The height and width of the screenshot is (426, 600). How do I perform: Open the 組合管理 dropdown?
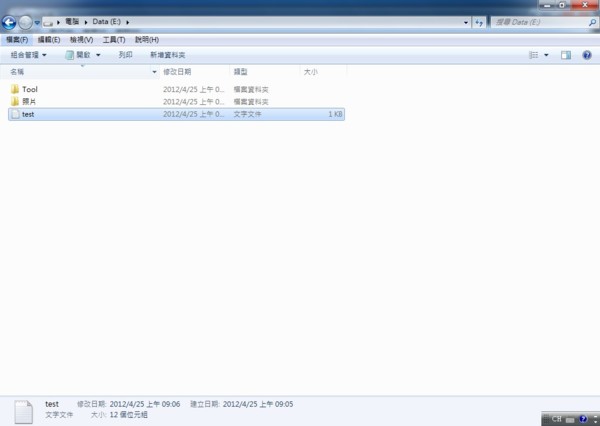[28, 55]
